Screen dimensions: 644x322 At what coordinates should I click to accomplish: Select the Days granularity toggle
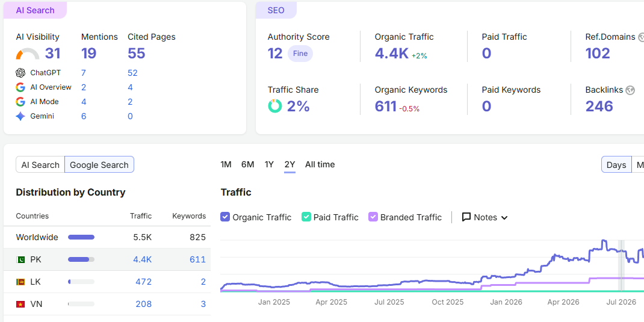616,165
